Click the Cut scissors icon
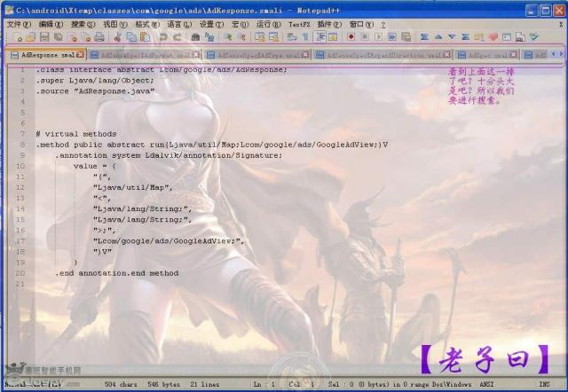 117,37
